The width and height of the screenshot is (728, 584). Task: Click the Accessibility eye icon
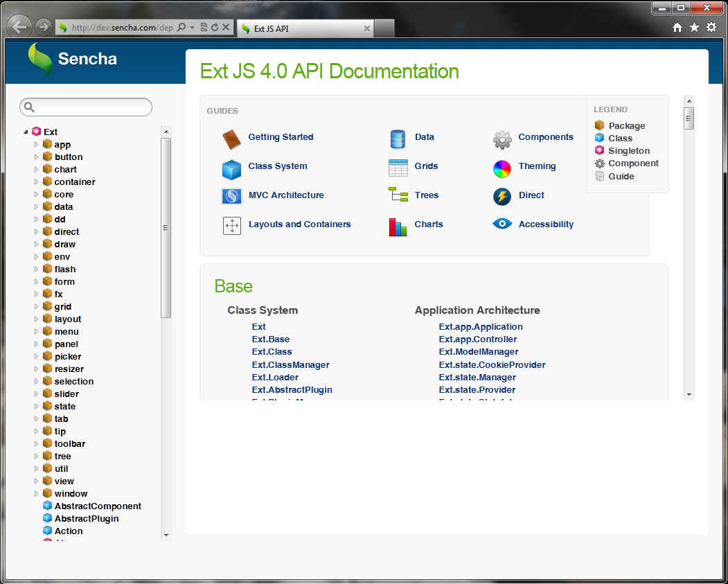point(502,224)
